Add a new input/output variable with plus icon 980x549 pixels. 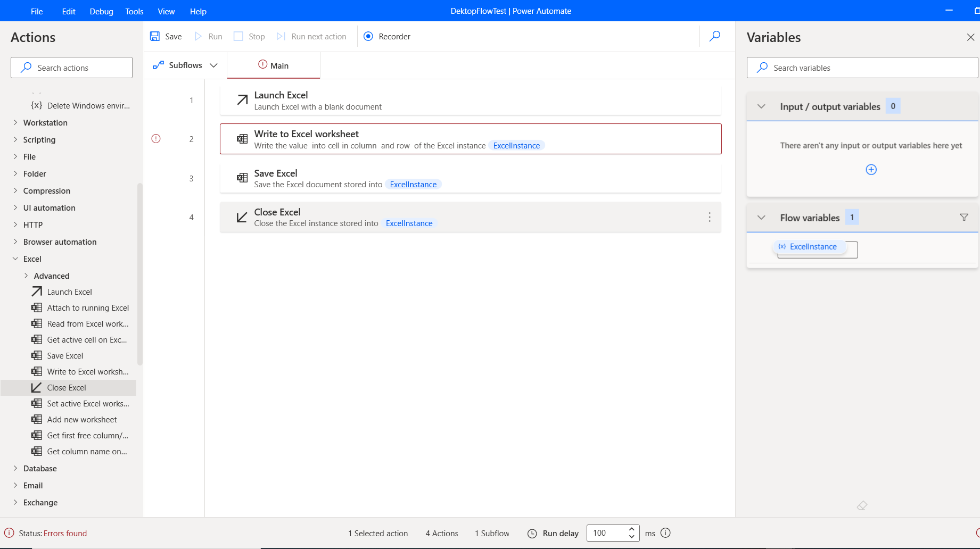(x=871, y=170)
